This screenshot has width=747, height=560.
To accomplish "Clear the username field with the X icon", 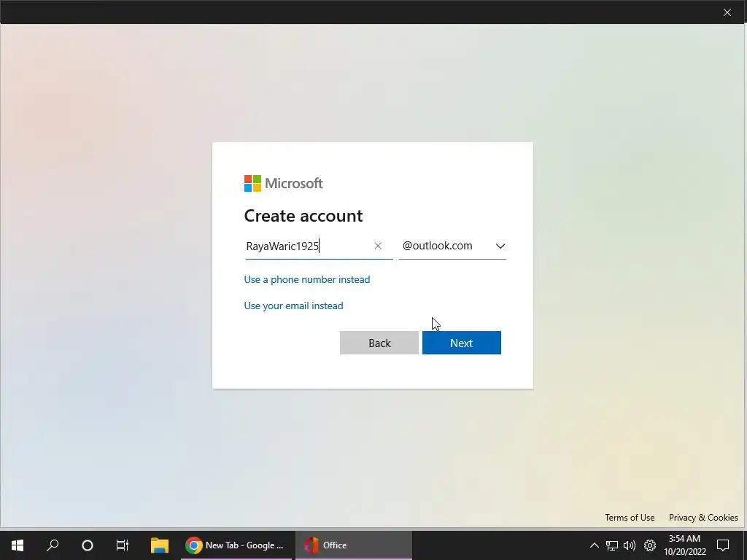I will tap(378, 246).
